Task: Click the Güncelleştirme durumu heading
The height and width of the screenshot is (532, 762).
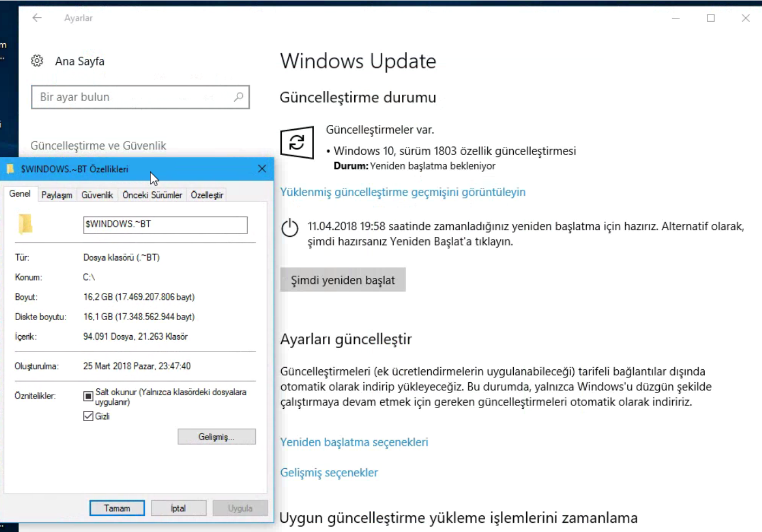Action: click(358, 97)
